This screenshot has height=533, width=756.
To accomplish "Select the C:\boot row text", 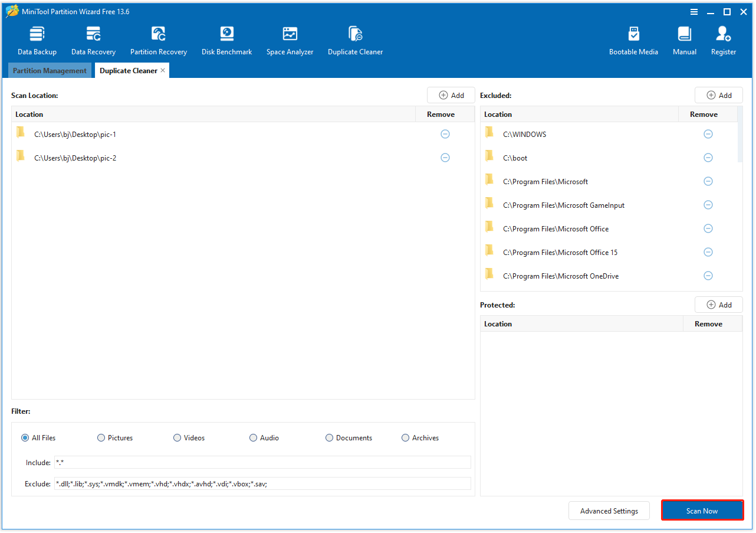I will (x=515, y=158).
